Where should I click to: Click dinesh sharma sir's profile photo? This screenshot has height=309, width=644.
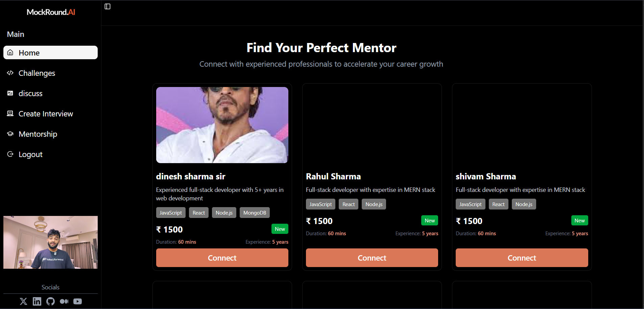point(222,125)
